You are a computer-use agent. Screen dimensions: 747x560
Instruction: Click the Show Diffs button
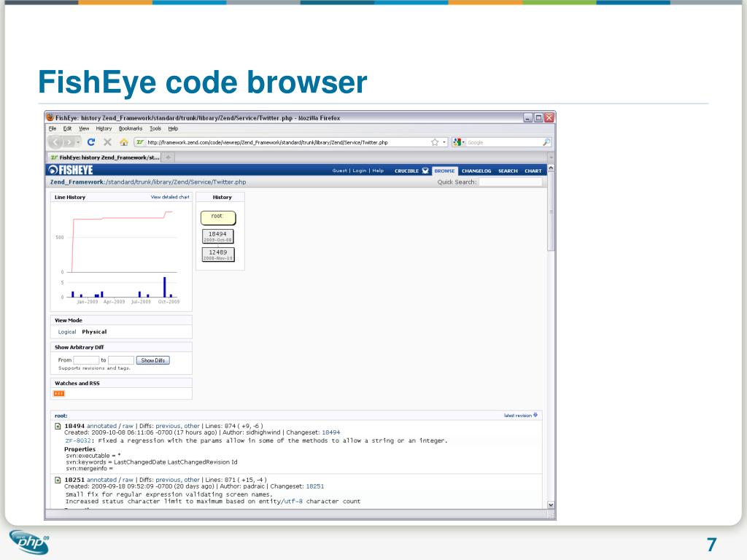153,360
